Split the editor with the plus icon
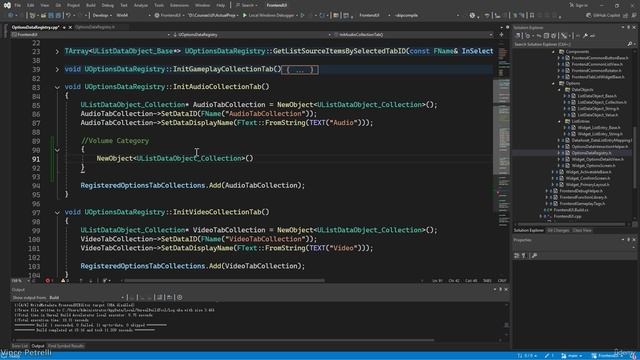The height and width of the screenshot is (360, 640). coord(502,35)
